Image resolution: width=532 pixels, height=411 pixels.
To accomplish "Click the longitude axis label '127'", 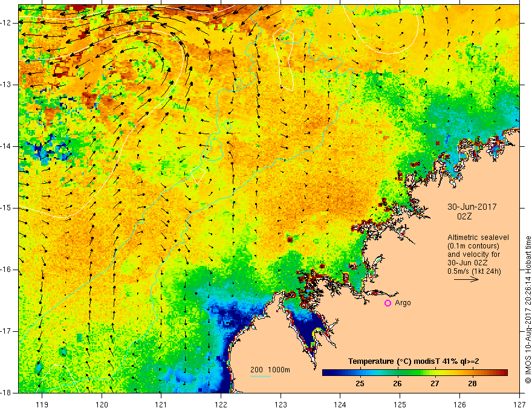I will pos(519,404).
